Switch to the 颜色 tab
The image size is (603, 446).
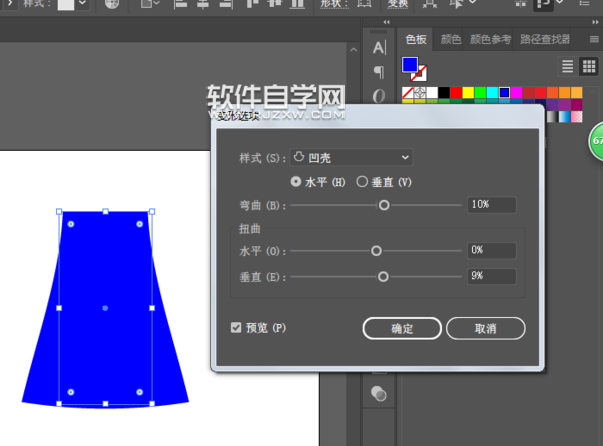click(451, 39)
